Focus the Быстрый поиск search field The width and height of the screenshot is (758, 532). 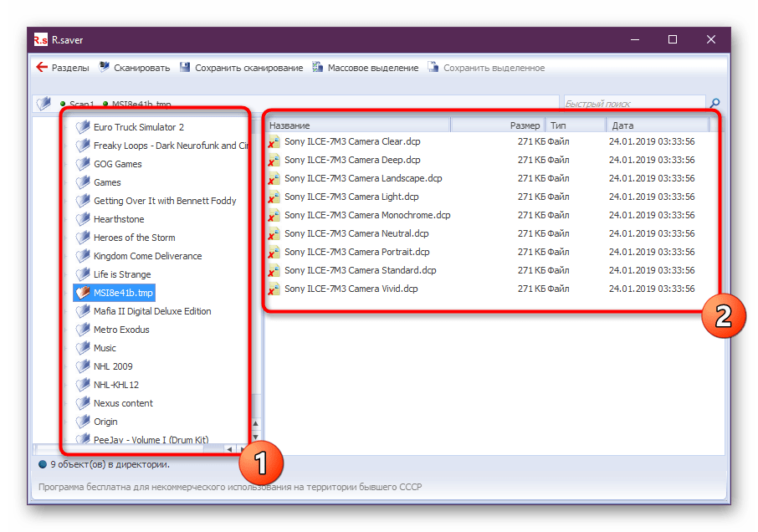[634, 104]
